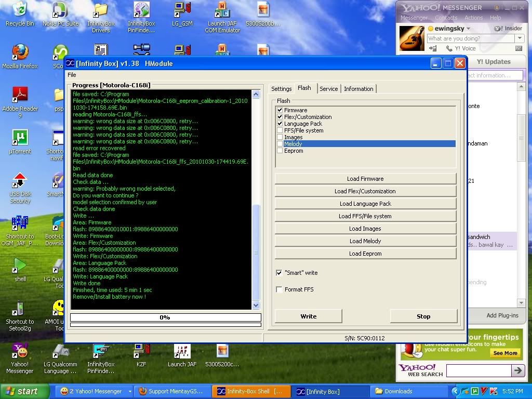Tick the Eeprom checkbox in the Flash list
532x399 pixels.
coord(280,151)
